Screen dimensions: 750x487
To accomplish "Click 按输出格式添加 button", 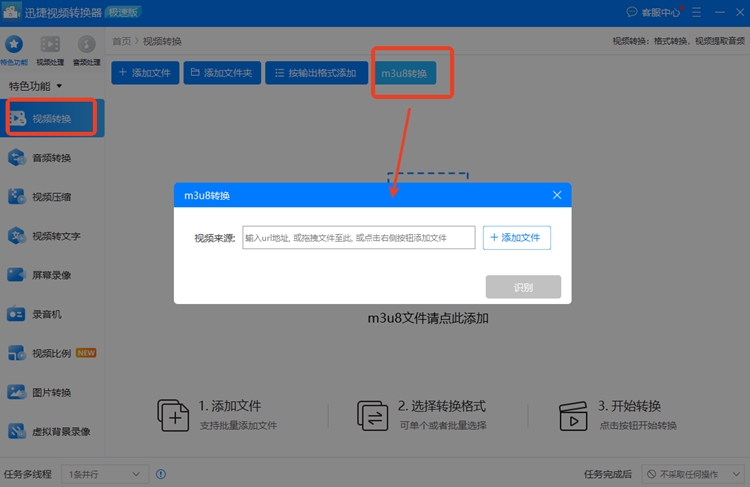I will (x=317, y=73).
